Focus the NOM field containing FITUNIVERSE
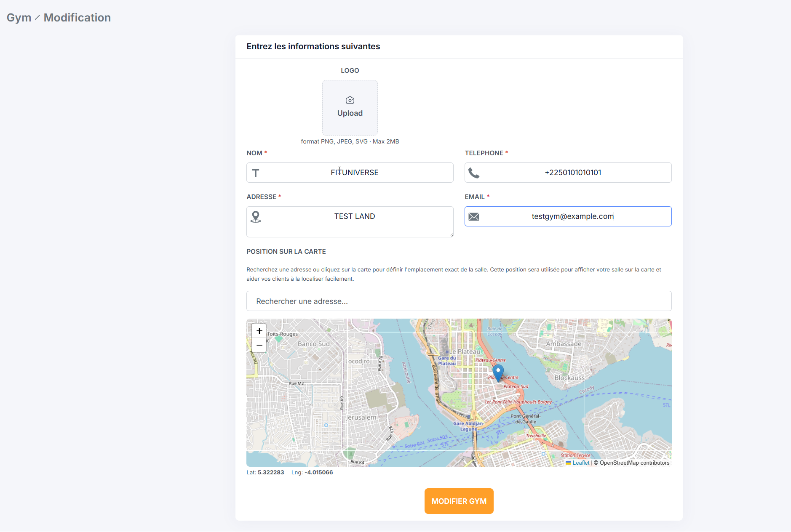Screen dimensions: 791x532 350,173
